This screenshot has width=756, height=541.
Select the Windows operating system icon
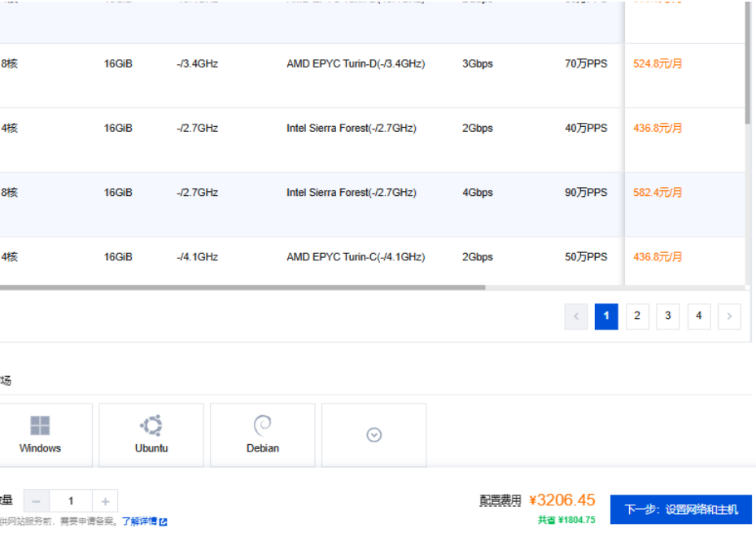pyautogui.click(x=40, y=426)
